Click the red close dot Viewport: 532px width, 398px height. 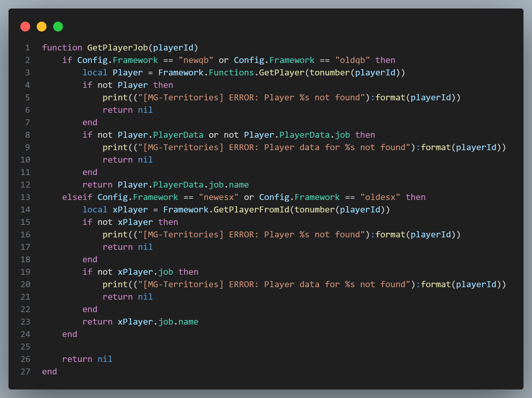point(25,27)
